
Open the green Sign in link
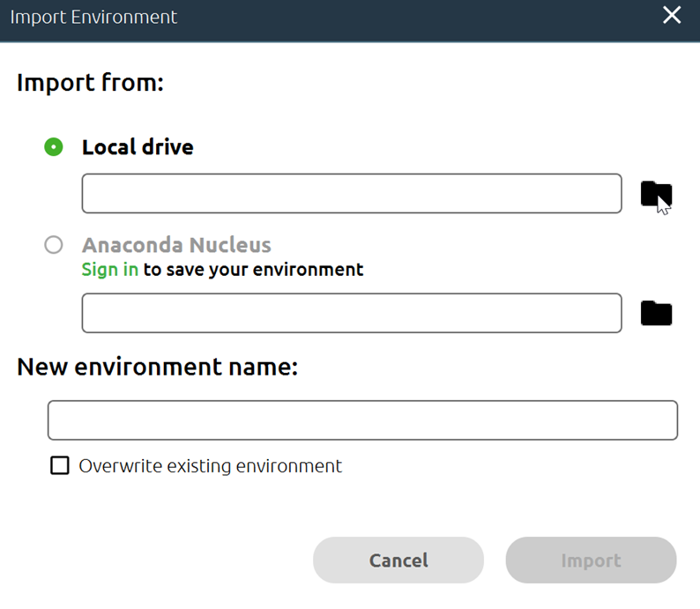[x=109, y=270]
